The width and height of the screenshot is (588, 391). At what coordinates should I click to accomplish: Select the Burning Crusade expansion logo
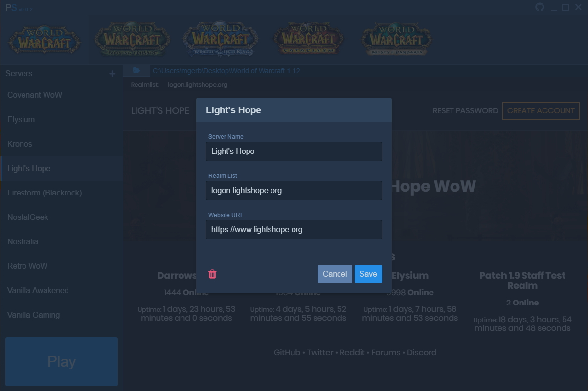(132, 39)
